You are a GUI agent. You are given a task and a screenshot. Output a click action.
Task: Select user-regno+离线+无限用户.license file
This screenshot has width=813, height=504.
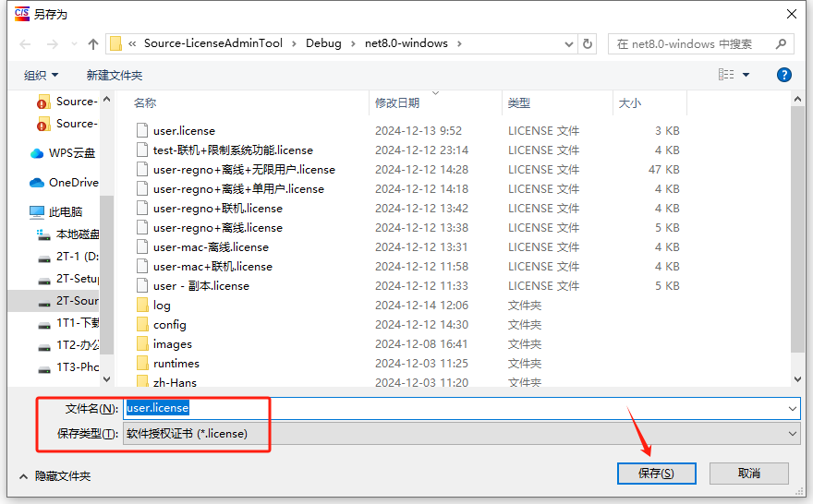[x=244, y=169]
